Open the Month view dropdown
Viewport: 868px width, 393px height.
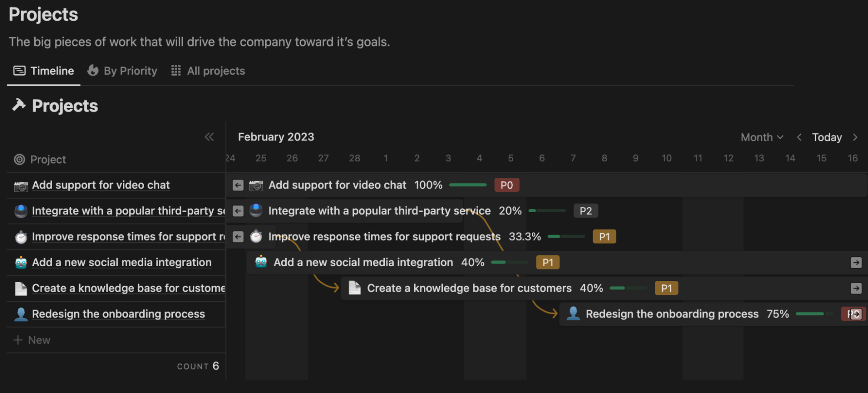coord(761,137)
